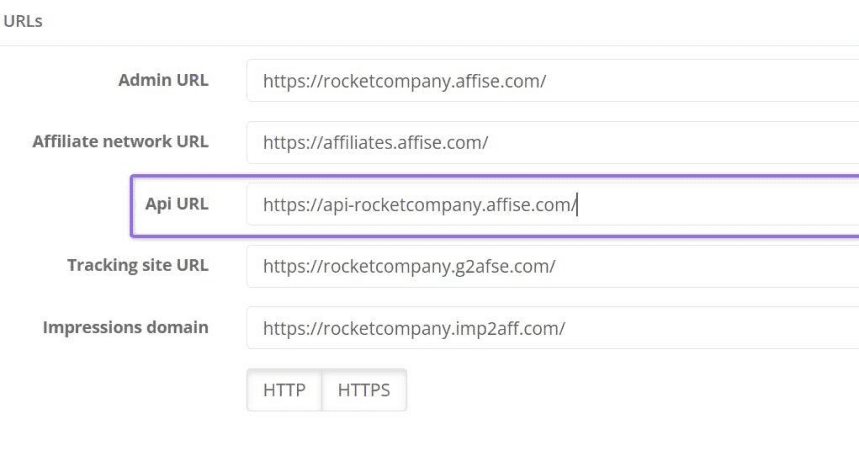Click into the Affiliate network URL field
The width and height of the screenshot is (859, 453).
click(x=553, y=142)
